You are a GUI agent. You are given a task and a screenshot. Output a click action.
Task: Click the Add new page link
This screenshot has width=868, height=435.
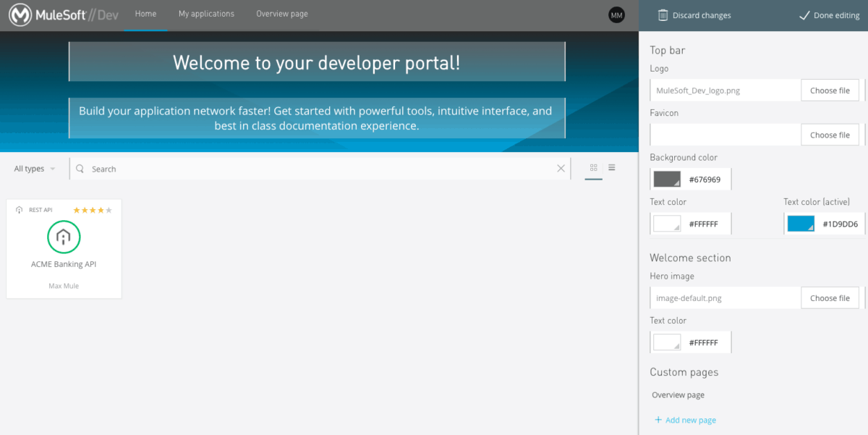[684, 420]
